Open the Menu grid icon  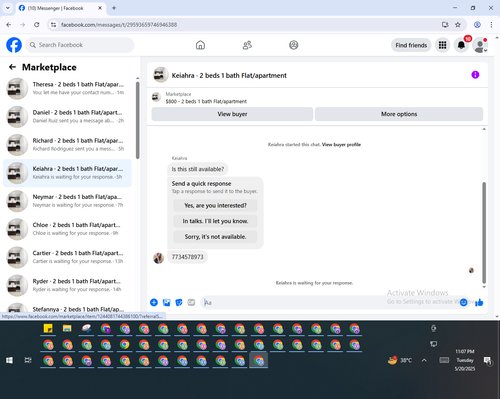coord(442,45)
